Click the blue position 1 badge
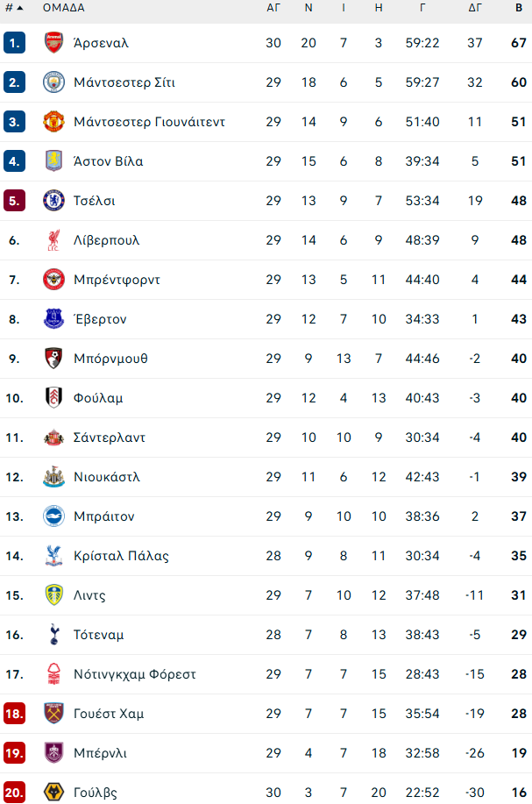The width and height of the screenshot is (532, 804). click(14, 43)
